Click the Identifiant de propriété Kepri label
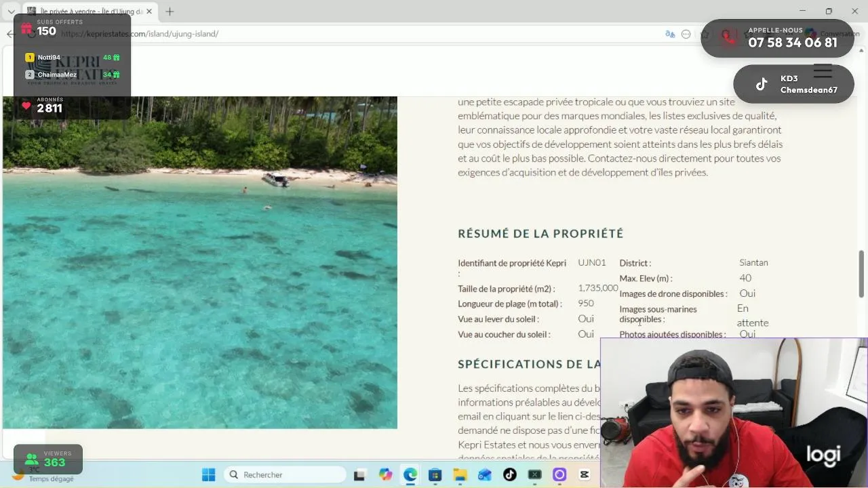Viewport: 868px width, 488px height. [x=512, y=268]
